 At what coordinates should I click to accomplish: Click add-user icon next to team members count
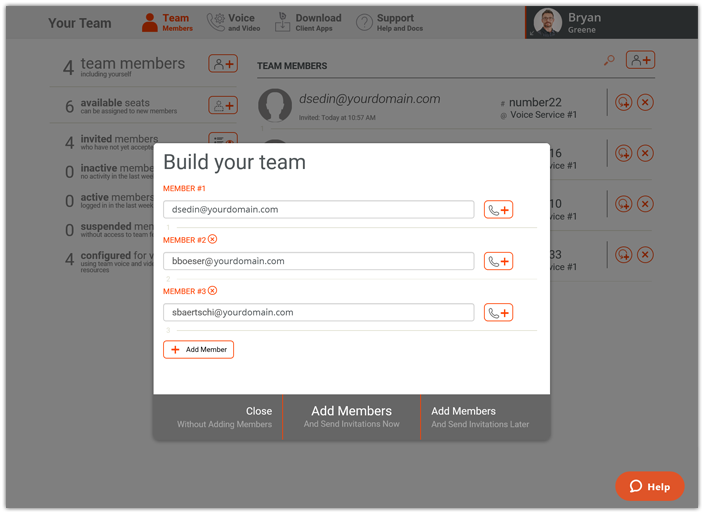[223, 64]
